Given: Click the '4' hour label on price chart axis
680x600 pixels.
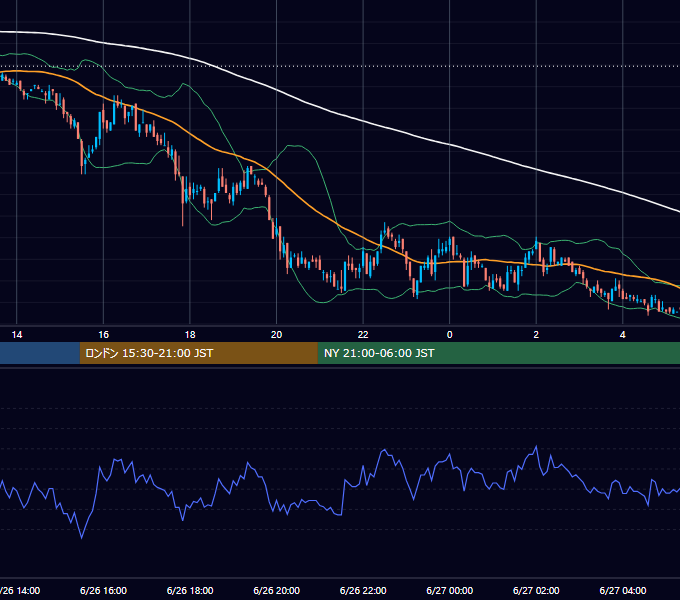Looking at the screenshot, I should click(623, 335).
